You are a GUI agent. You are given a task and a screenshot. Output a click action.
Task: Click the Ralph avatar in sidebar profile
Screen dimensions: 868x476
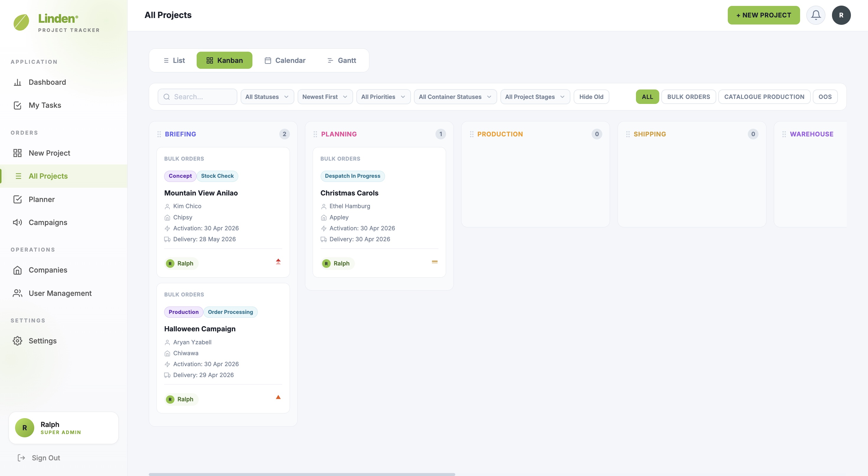[25, 428]
